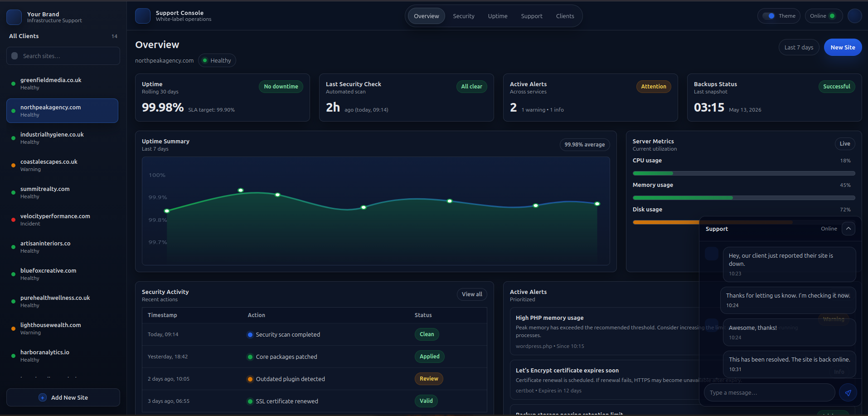Click the Successful badge on Backups Status
Screen dimensions: 868x416
(x=836, y=87)
